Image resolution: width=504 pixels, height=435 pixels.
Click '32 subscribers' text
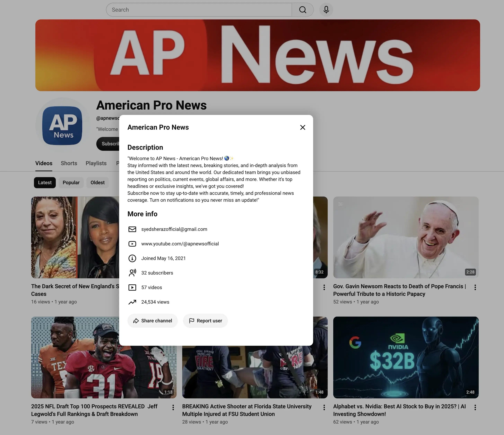pyautogui.click(x=157, y=273)
